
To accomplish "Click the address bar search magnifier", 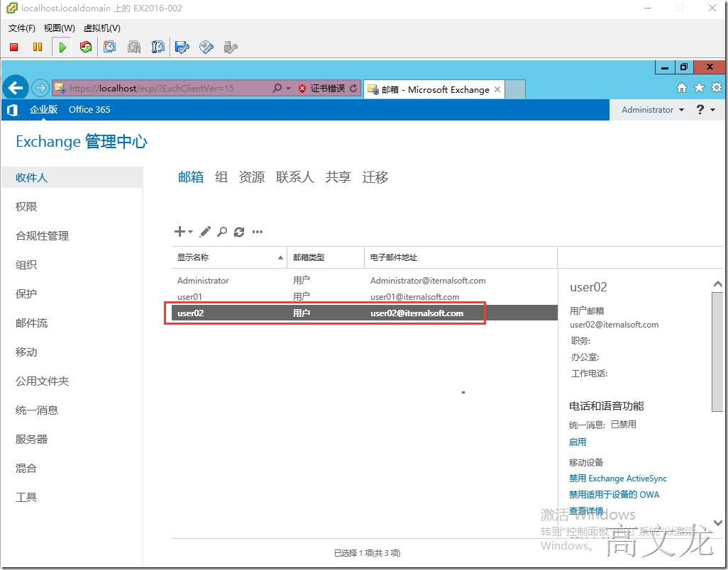I will pos(277,88).
